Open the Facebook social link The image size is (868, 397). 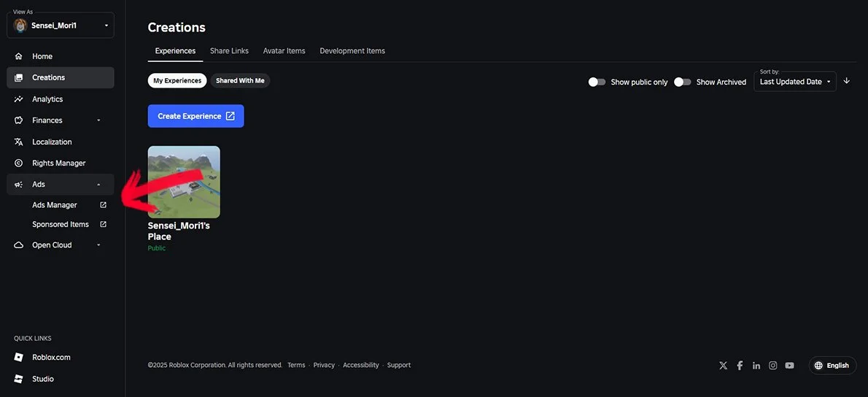(740, 366)
